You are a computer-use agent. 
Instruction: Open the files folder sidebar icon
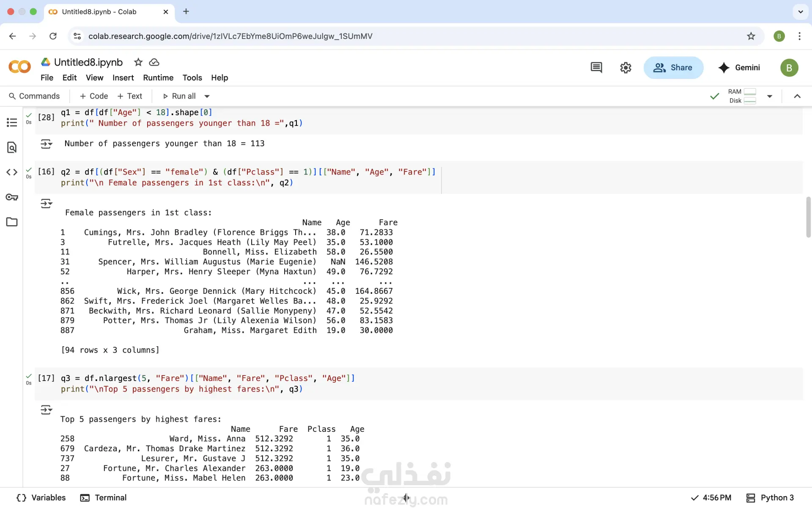coord(12,222)
